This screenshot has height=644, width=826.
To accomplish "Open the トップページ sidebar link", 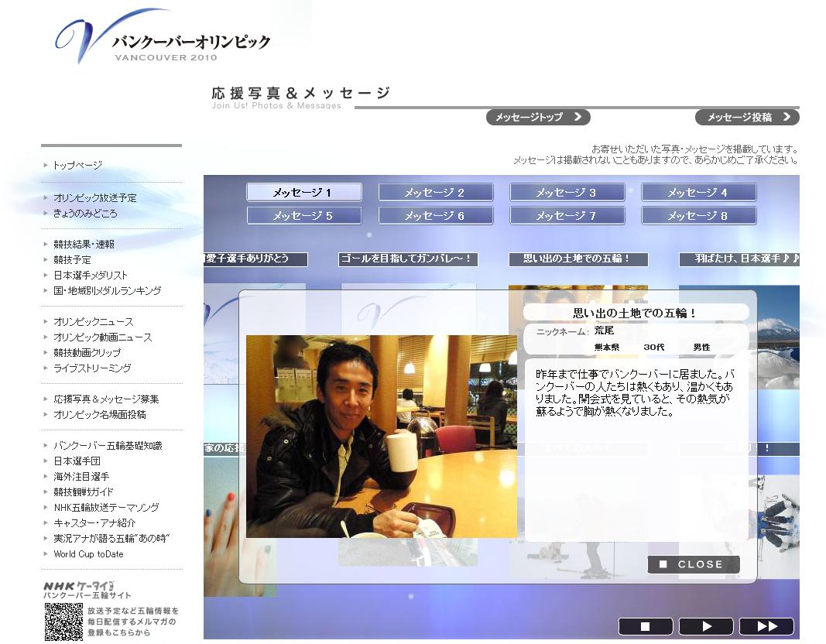I will pyautogui.click(x=77, y=166).
